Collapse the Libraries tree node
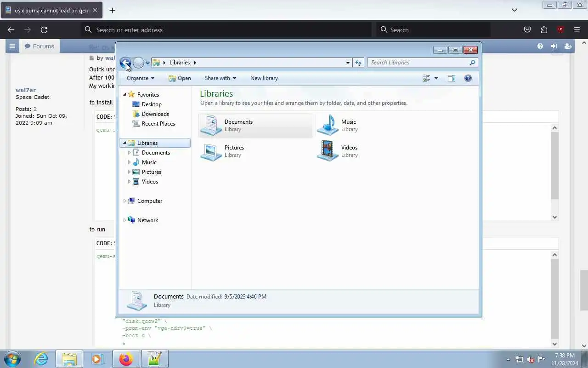Viewport: 588px width, 368px height. [x=124, y=143]
